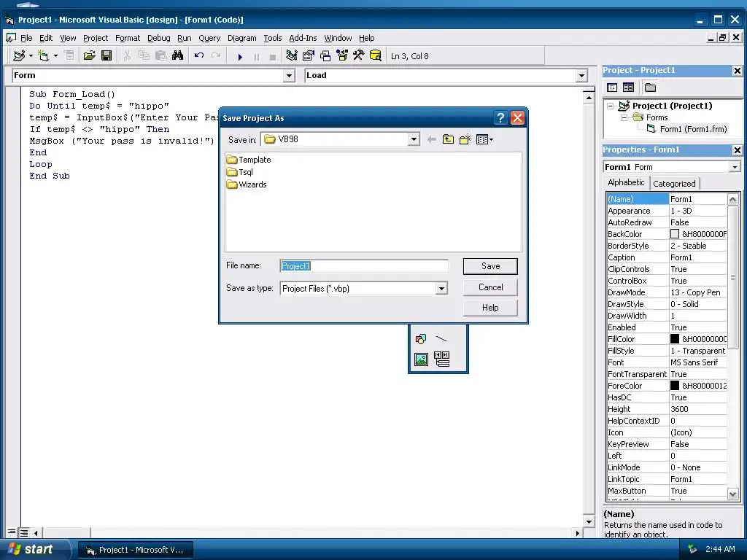Click the Tsql folder in dialog

pyautogui.click(x=239, y=172)
